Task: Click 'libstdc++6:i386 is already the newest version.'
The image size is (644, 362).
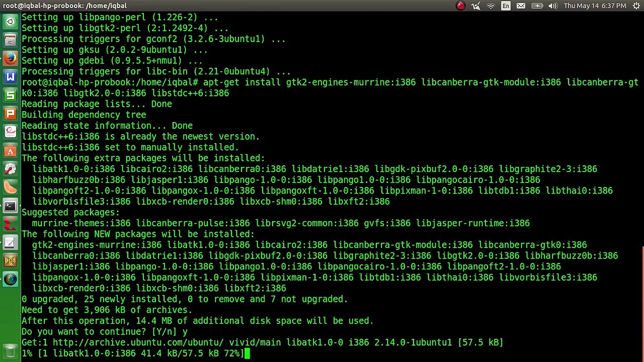Action: click(140, 137)
